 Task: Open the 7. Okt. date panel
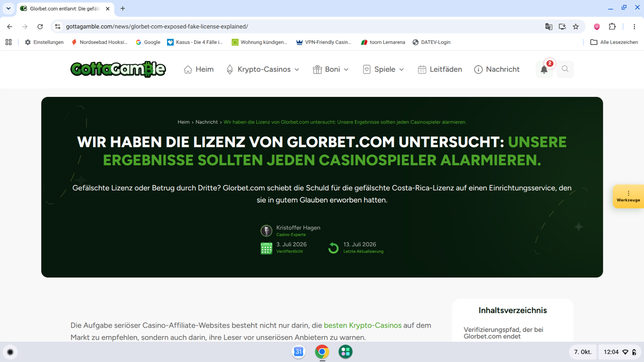coord(583,352)
